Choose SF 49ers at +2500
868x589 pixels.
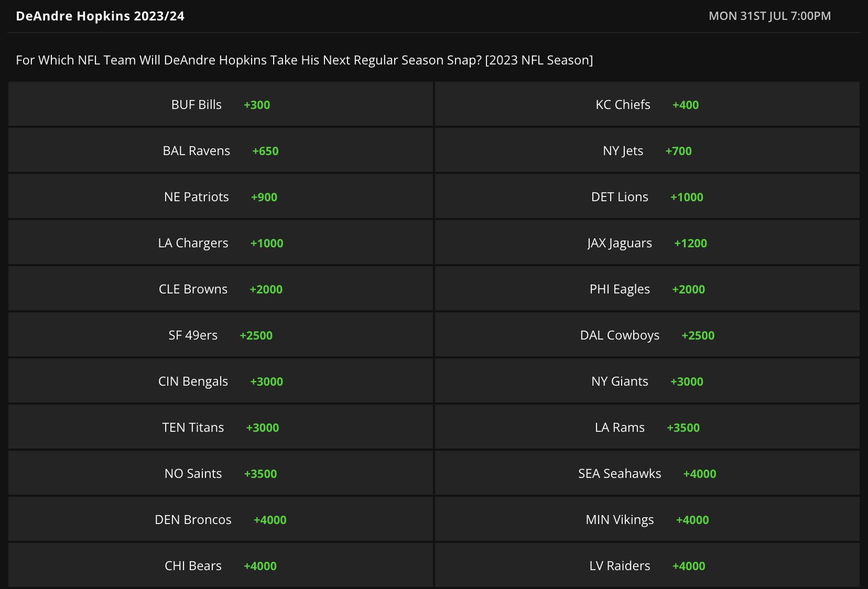[221, 335]
